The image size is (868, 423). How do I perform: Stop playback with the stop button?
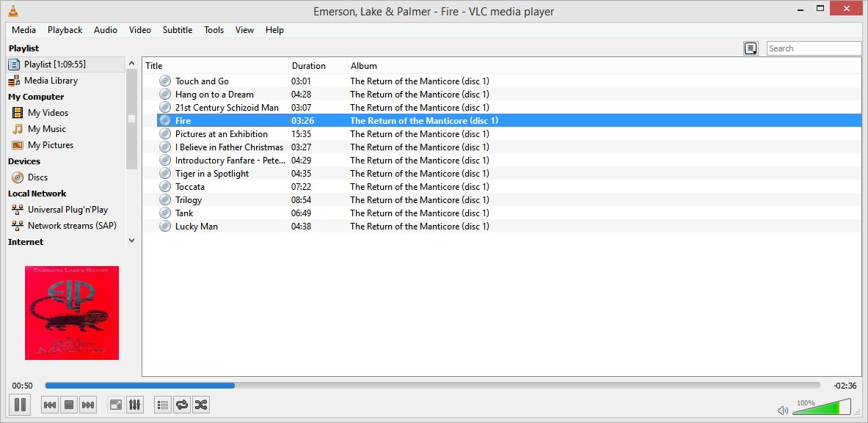(69, 405)
